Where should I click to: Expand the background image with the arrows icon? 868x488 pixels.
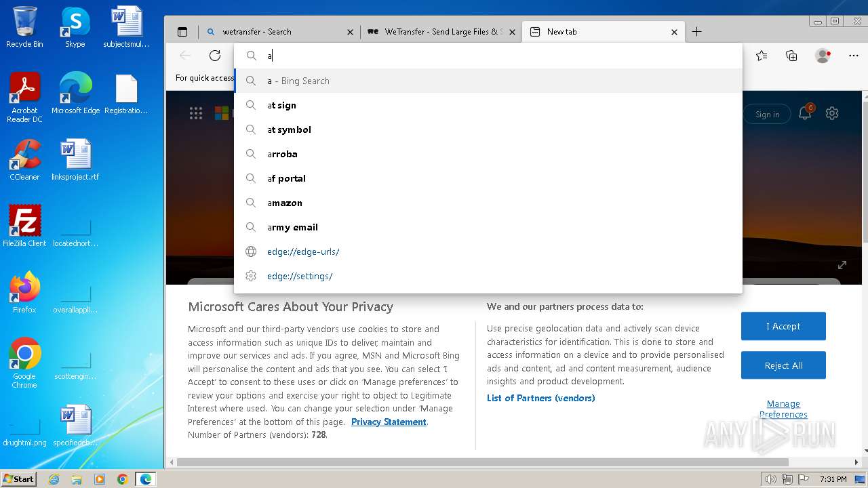842,265
